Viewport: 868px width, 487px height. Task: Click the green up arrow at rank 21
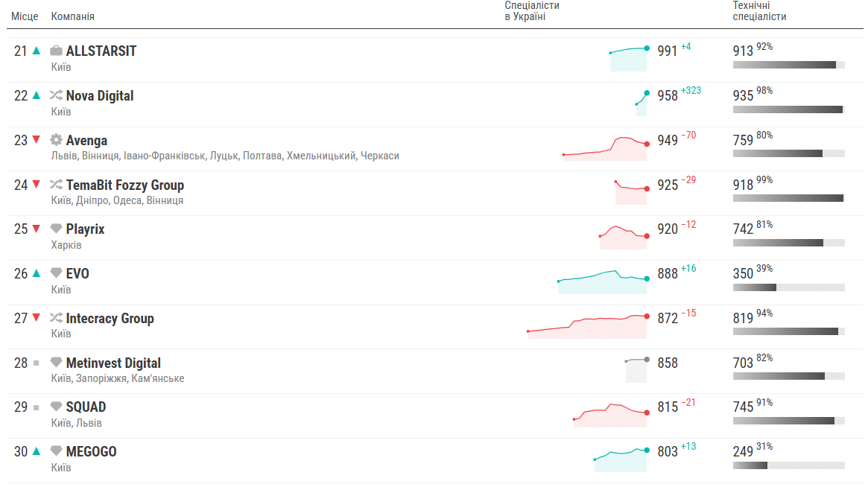[x=37, y=51]
